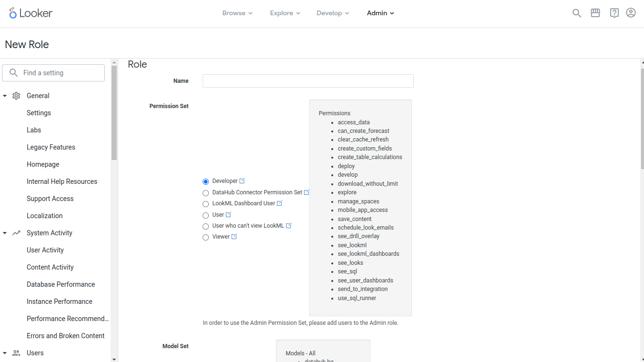Open Settings in the sidebar
644x362 pixels.
(39, 113)
